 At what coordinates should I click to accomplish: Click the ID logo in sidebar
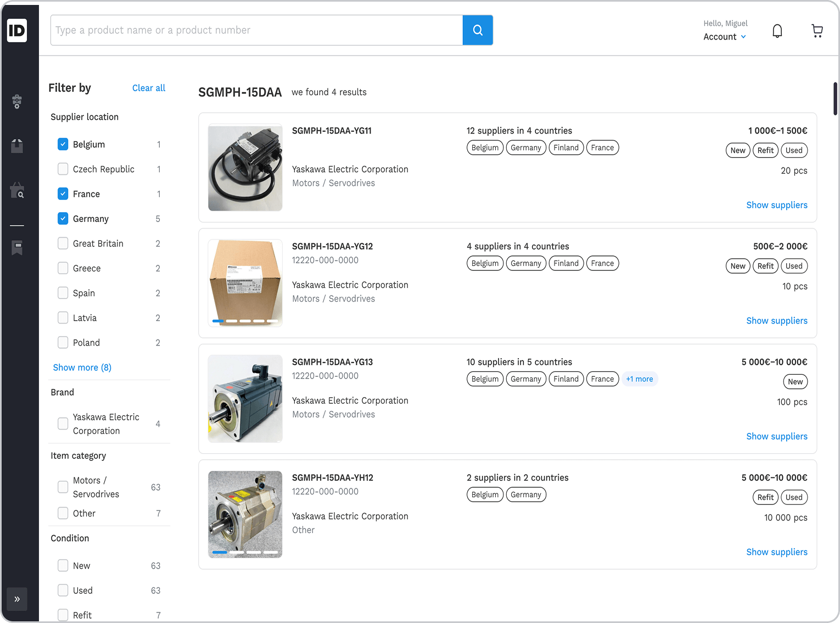click(x=17, y=30)
